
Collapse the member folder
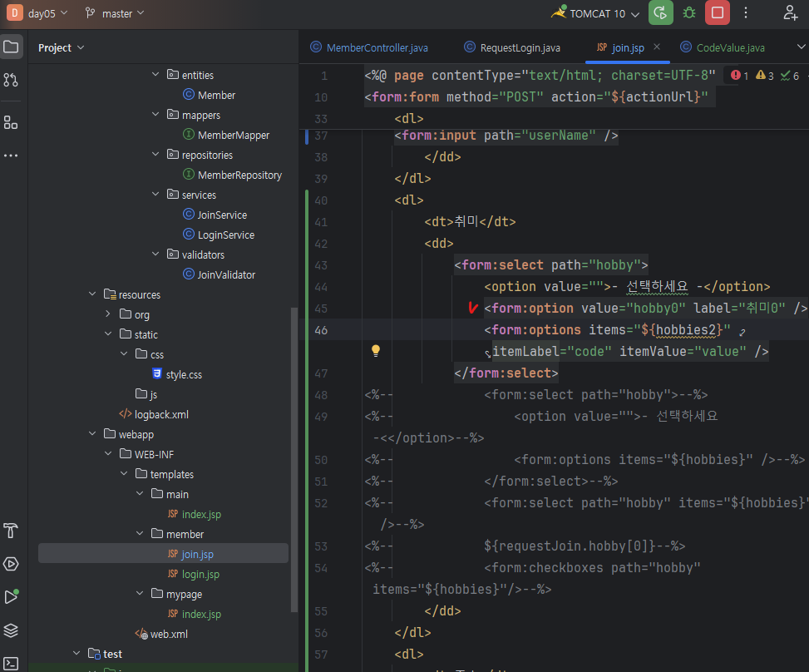click(140, 533)
